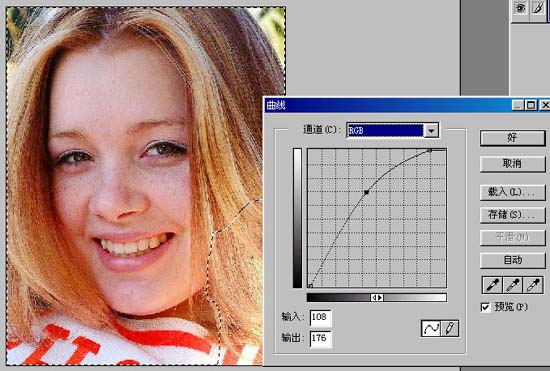Viewport: 550px width, 371px height.
Task: Open the 通道 RGB channel dropdown arrow
Action: (x=431, y=130)
